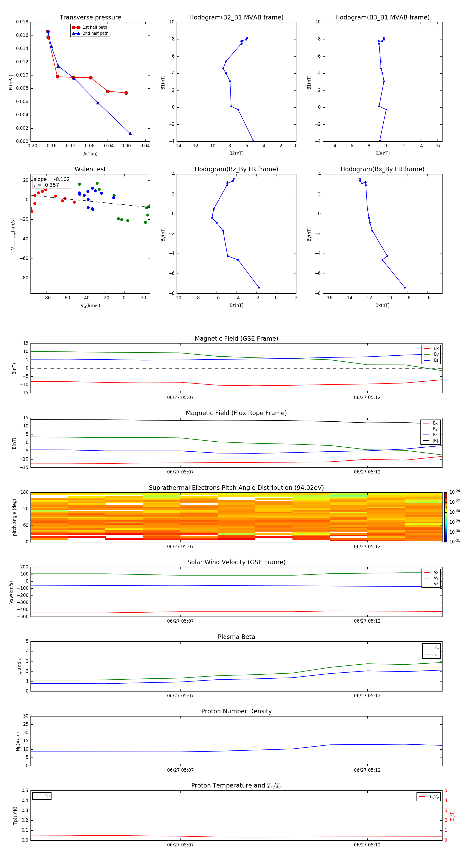This screenshot has height=868, width=473.
Task: Click the 'Hodogram(Bx_By FR frame)' title
Action: pyautogui.click(x=382, y=169)
